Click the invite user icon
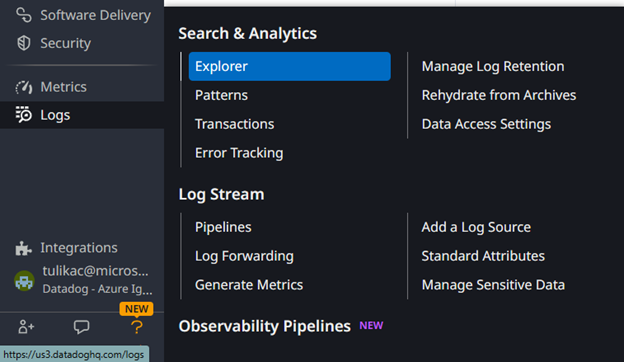 click(26, 327)
